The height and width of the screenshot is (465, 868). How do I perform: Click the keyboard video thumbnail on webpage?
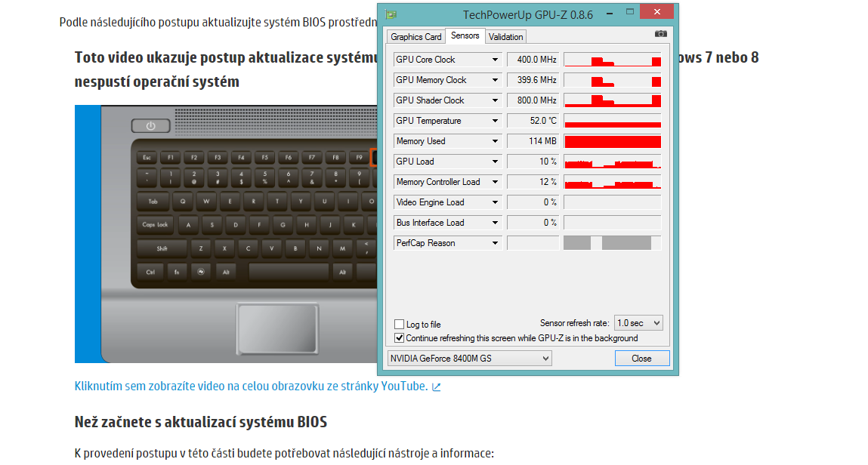(x=226, y=234)
